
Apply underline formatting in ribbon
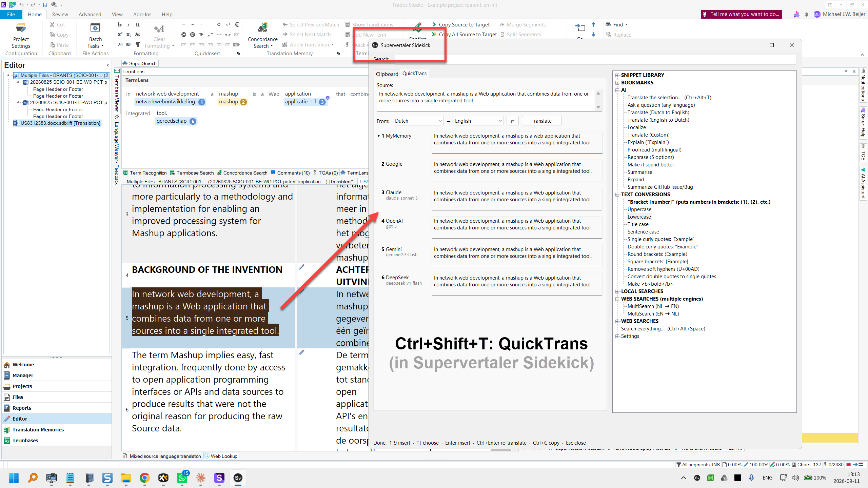(137, 24)
